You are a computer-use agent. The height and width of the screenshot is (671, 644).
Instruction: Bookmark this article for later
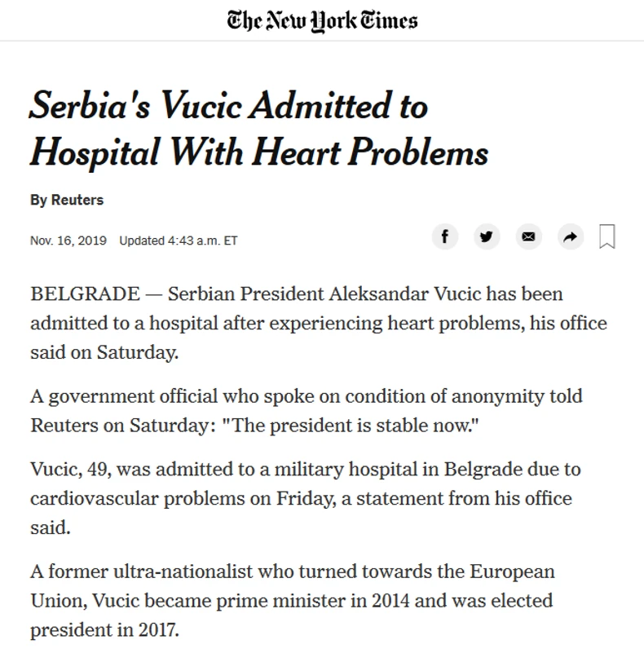(607, 236)
